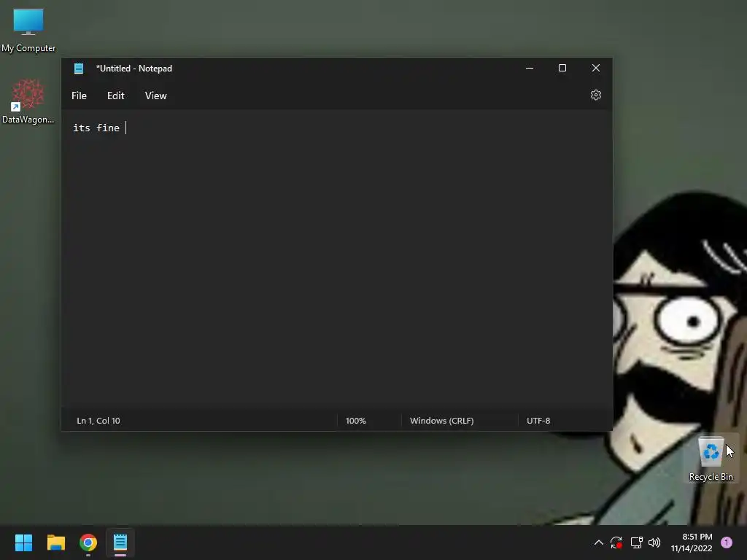Screen dimensions: 747x560
Task: Click the UTF-8 encoding indicator
Action: coord(538,421)
